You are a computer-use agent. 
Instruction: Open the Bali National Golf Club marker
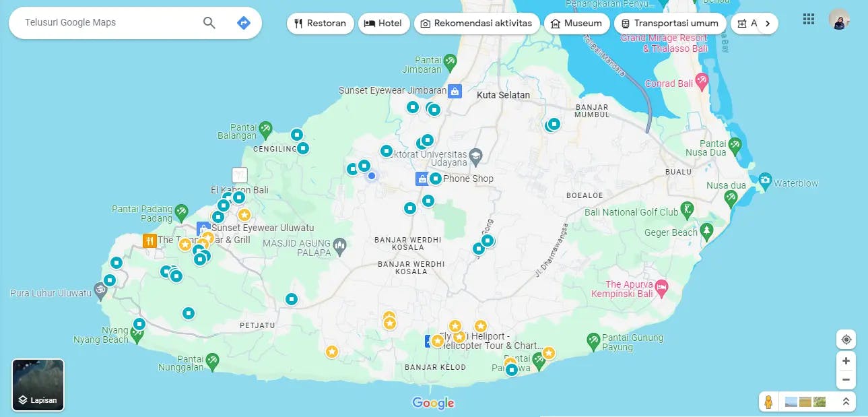tap(688, 210)
